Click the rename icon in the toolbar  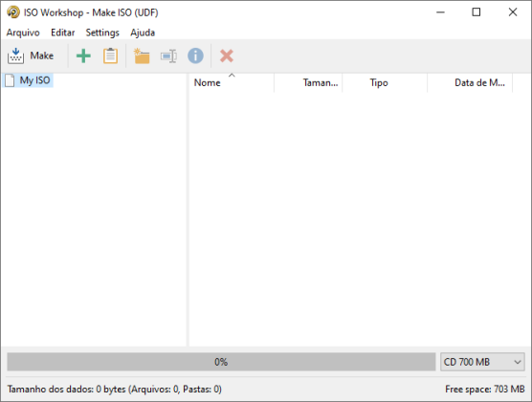pos(168,56)
